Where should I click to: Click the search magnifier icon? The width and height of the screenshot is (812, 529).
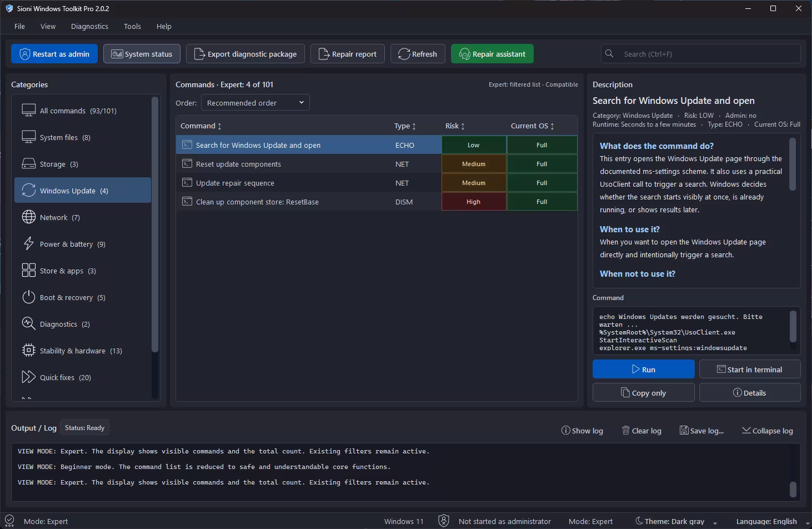point(609,54)
